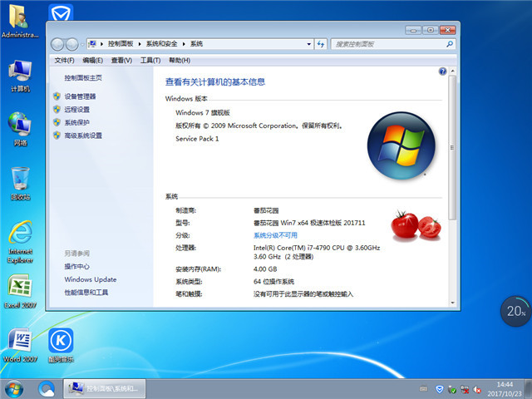This screenshot has height=399, width=532.
Task: Expand breadcrumb arrow before 控制面板
Action: click(x=101, y=44)
